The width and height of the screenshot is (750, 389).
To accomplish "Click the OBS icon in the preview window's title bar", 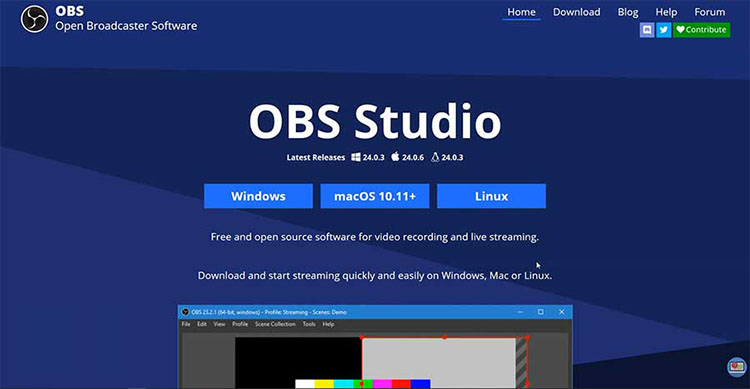I will pos(185,312).
